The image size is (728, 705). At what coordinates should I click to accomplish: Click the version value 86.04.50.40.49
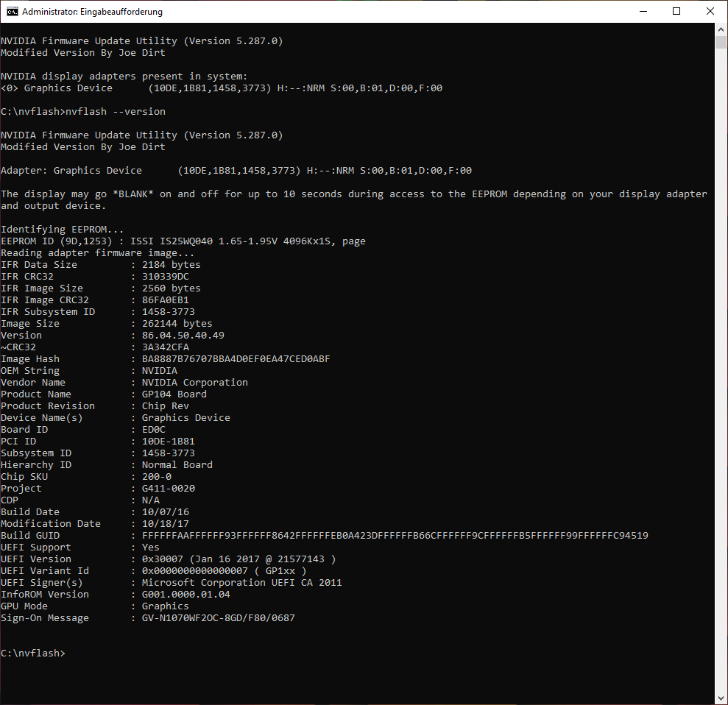pos(183,335)
